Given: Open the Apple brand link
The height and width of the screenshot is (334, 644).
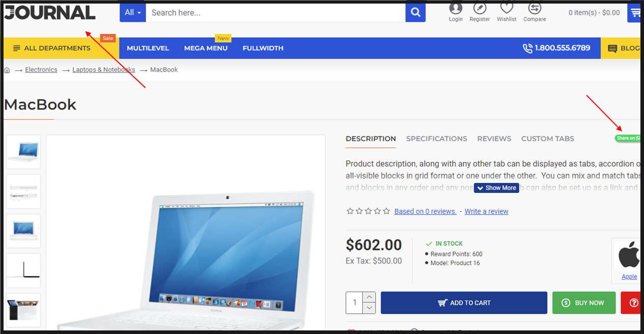Looking at the screenshot, I should [629, 276].
